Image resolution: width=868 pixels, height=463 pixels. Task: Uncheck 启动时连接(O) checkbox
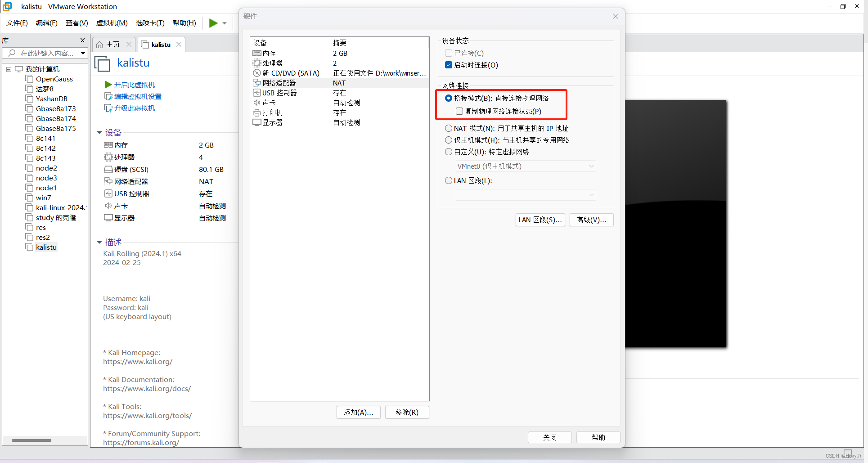click(449, 65)
